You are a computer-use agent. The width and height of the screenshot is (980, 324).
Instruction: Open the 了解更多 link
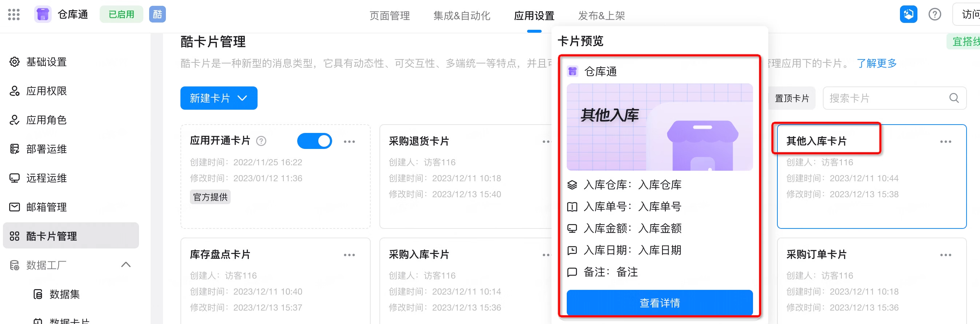pos(877,64)
